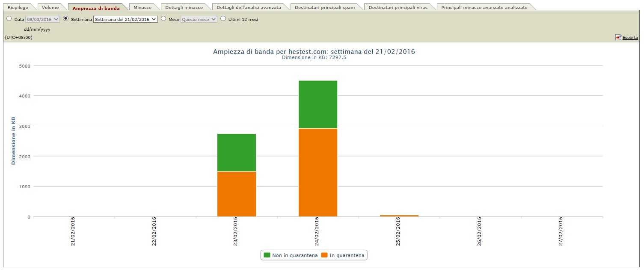Viewport: 644px width, 275px height.
Task: Click the Esporta link text
Action: [x=630, y=38]
